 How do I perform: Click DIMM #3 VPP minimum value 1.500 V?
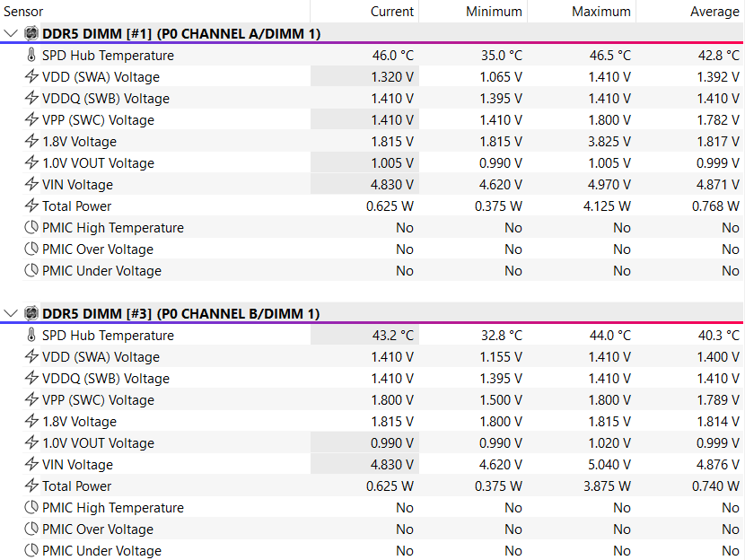point(501,400)
